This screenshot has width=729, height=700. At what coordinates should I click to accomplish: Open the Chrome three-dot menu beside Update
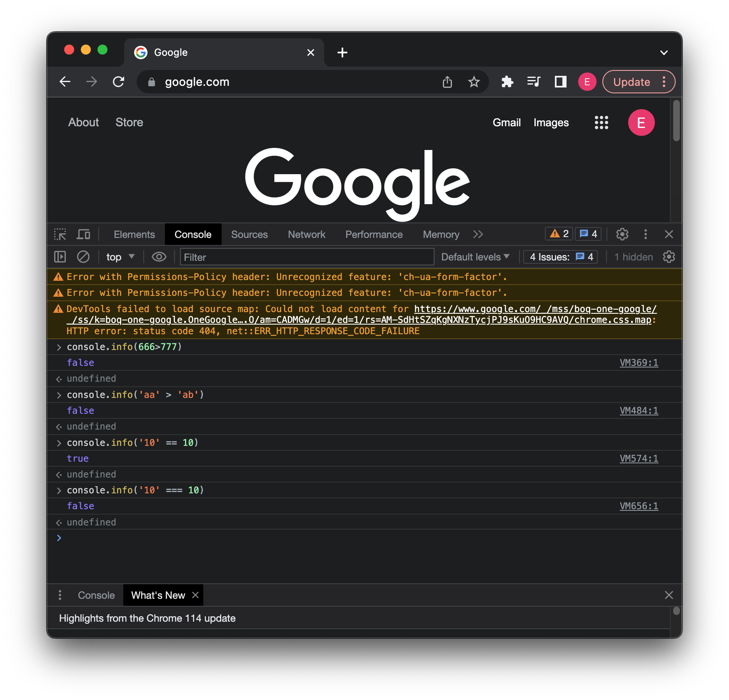664,82
